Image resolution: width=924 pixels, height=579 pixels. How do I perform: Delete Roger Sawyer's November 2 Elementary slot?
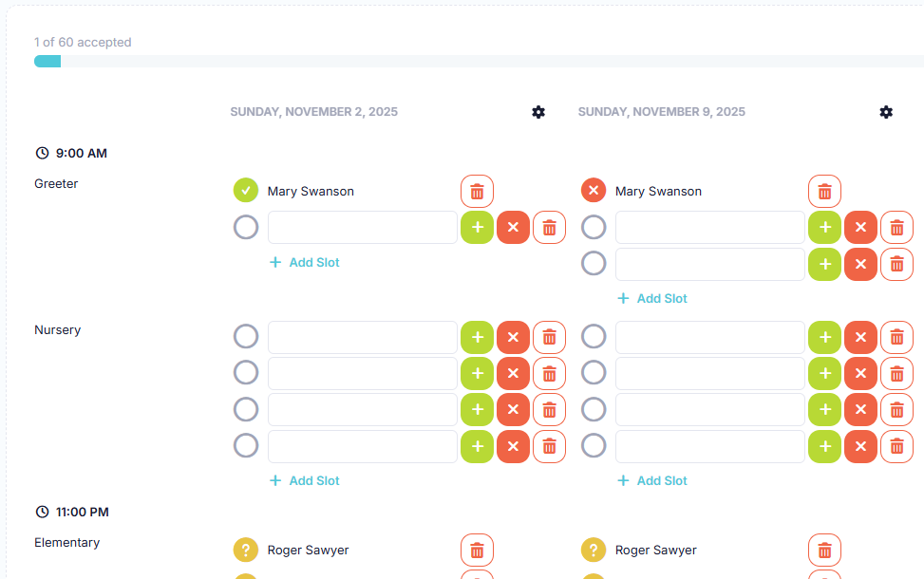(477, 551)
